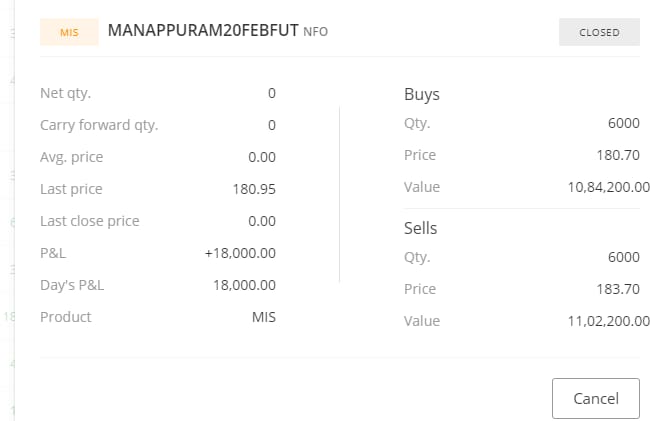Click the Buys section heading
This screenshot has height=421, width=650.
tap(421, 94)
